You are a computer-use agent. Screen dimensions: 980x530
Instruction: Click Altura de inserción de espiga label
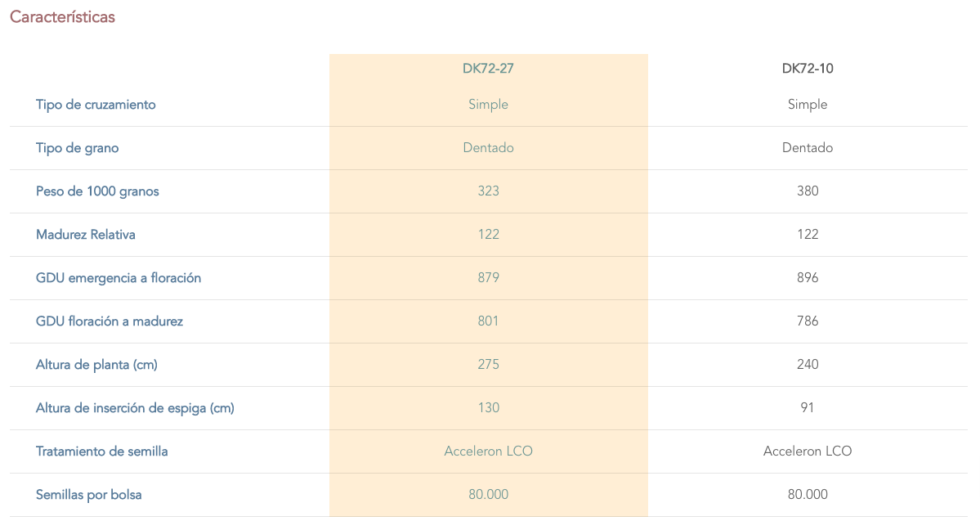tap(135, 408)
